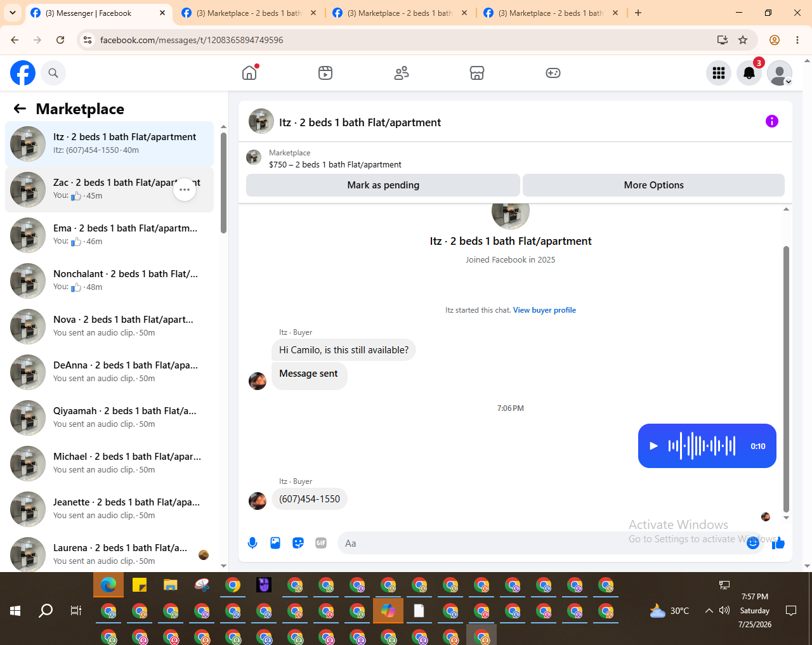Send a thumbs-up like
Image resolution: width=812 pixels, height=645 pixels.
(778, 543)
